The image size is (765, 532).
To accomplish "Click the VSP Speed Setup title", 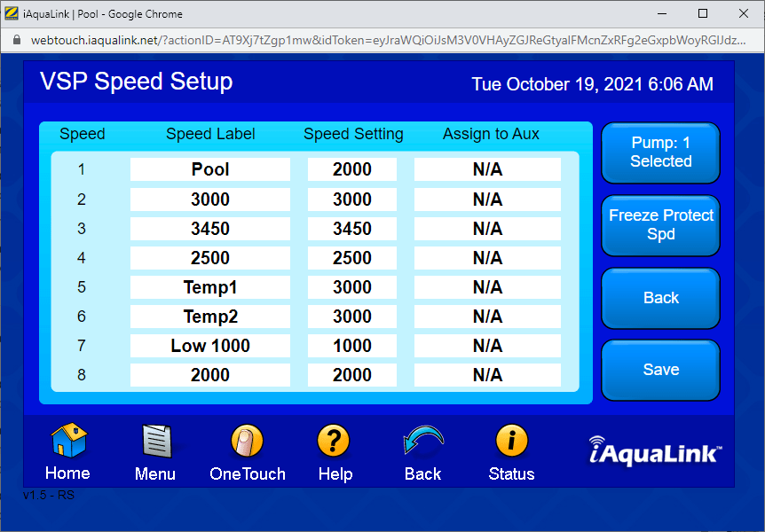I will pyautogui.click(x=136, y=82).
